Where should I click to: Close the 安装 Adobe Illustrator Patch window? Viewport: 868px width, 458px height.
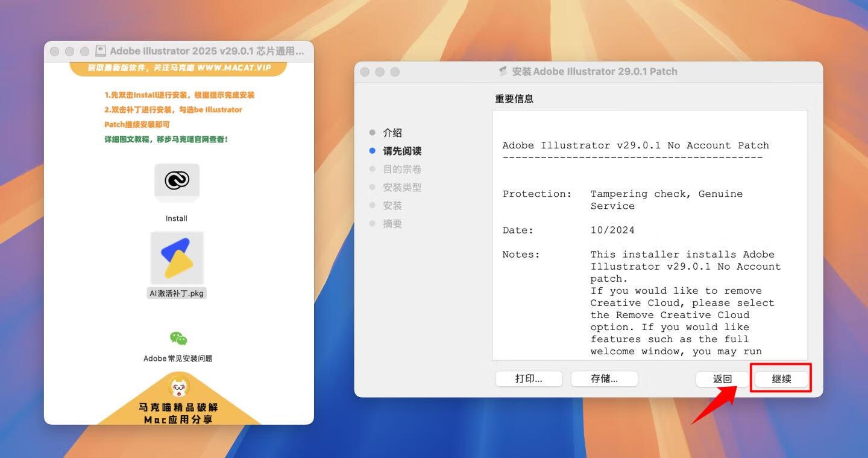(x=365, y=72)
